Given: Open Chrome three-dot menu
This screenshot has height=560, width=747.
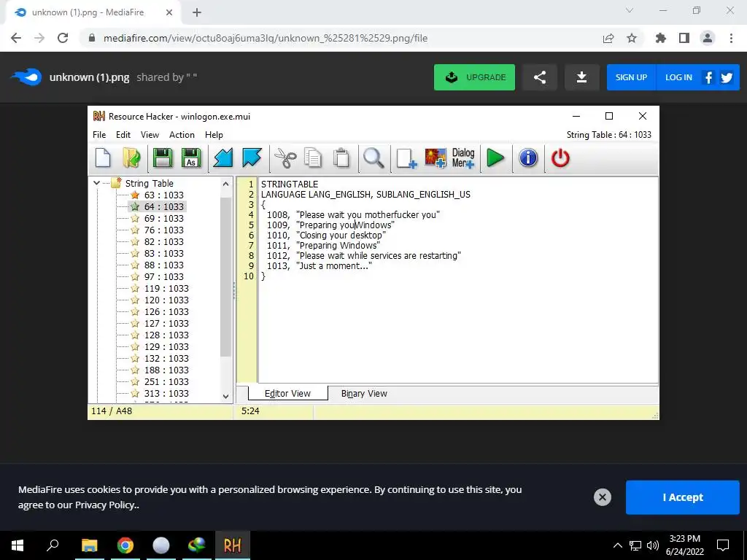Looking at the screenshot, I should 731,38.
